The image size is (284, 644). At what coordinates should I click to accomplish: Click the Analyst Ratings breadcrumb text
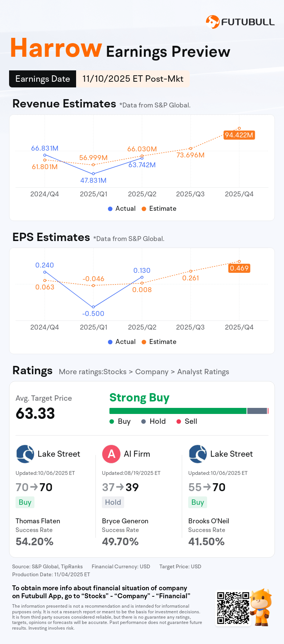point(203,372)
